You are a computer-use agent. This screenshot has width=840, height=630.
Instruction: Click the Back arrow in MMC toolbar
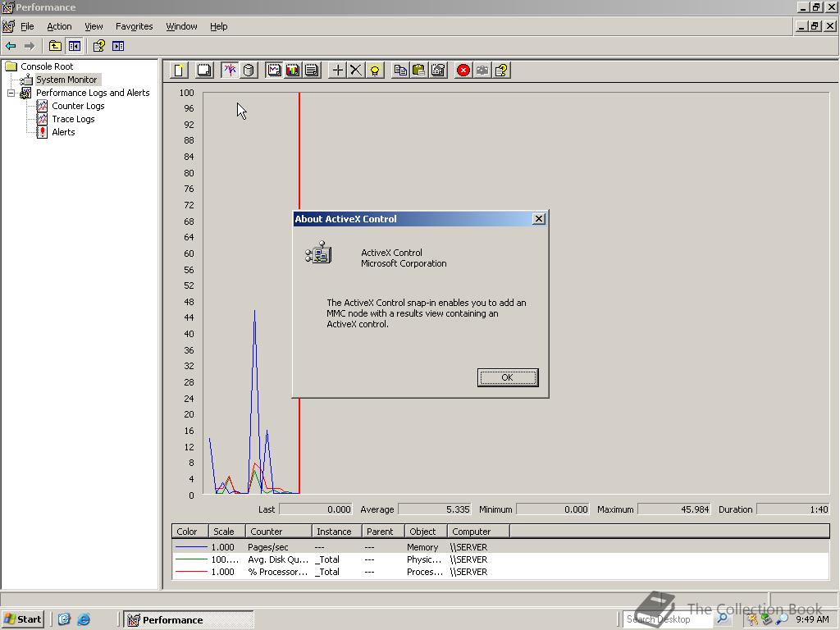pos(11,46)
